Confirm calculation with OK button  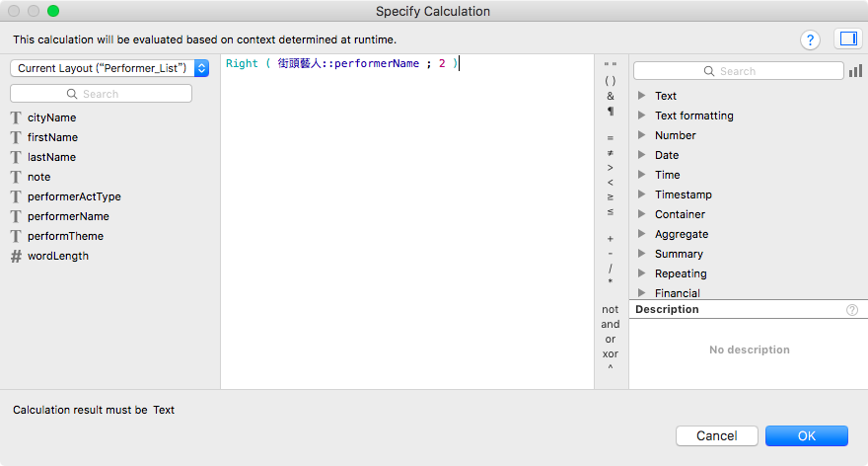[x=807, y=436]
